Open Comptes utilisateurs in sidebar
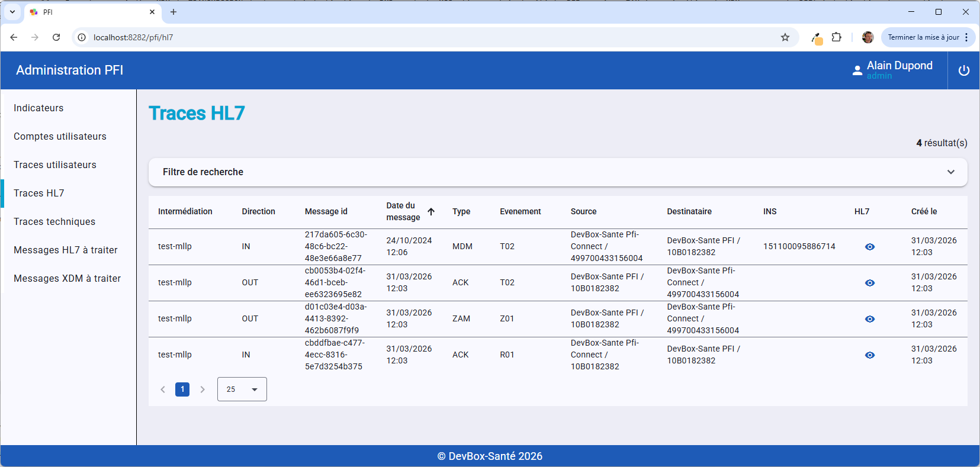 pyautogui.click(x=60, y=137)
